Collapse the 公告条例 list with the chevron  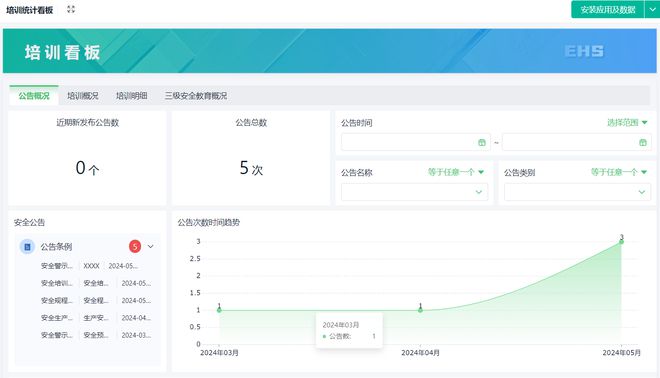pos(150,246)
